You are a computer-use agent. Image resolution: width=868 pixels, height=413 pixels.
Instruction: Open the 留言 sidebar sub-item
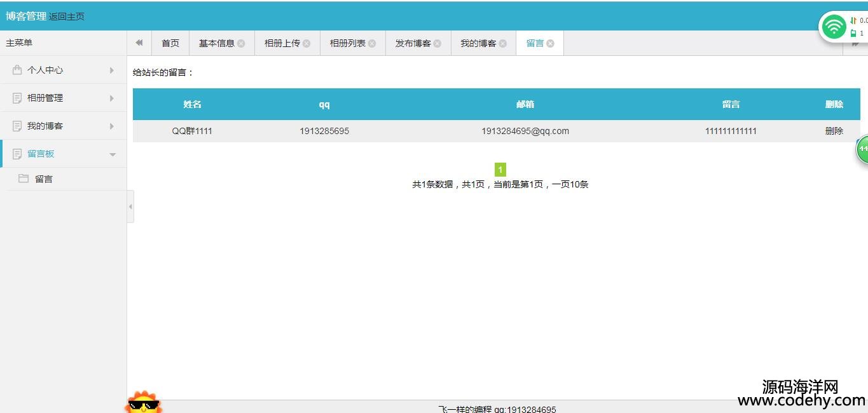coord(44,179)
